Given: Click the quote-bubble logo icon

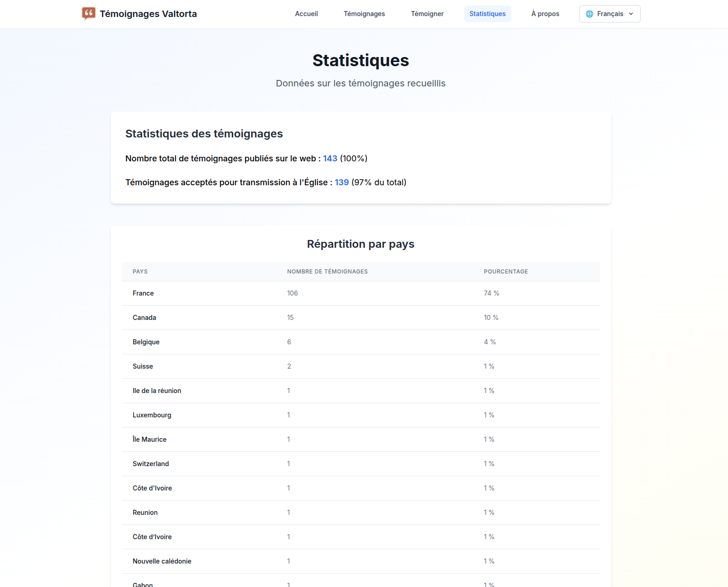Looking at the screenshot, I should point(88,13).
